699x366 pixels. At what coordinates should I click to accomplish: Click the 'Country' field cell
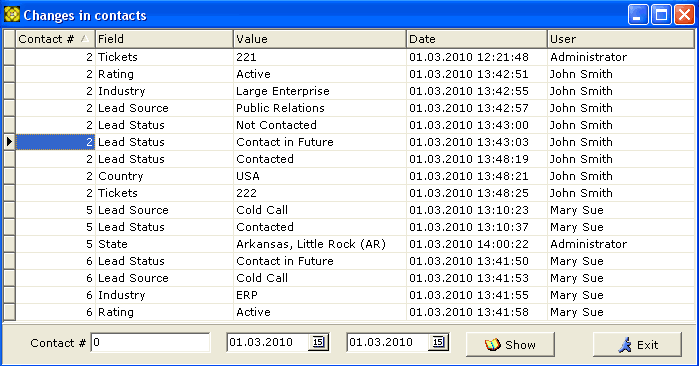point(164,176)
